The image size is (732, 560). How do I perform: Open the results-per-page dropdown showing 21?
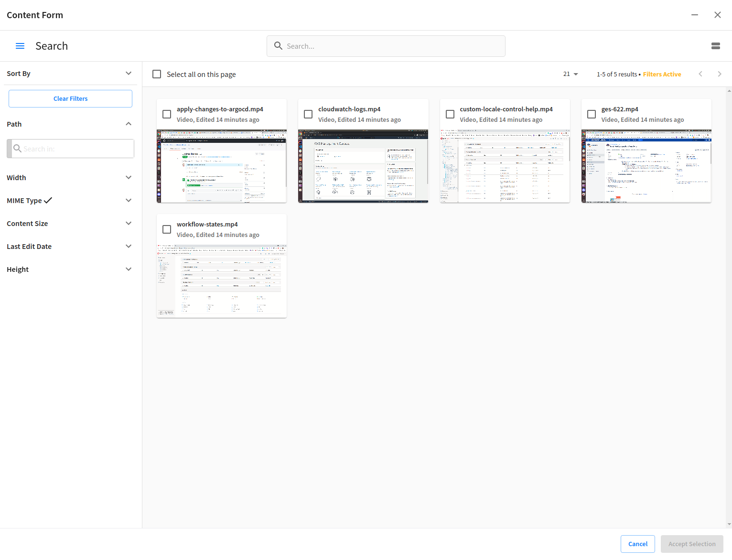(x=571, y=74)
